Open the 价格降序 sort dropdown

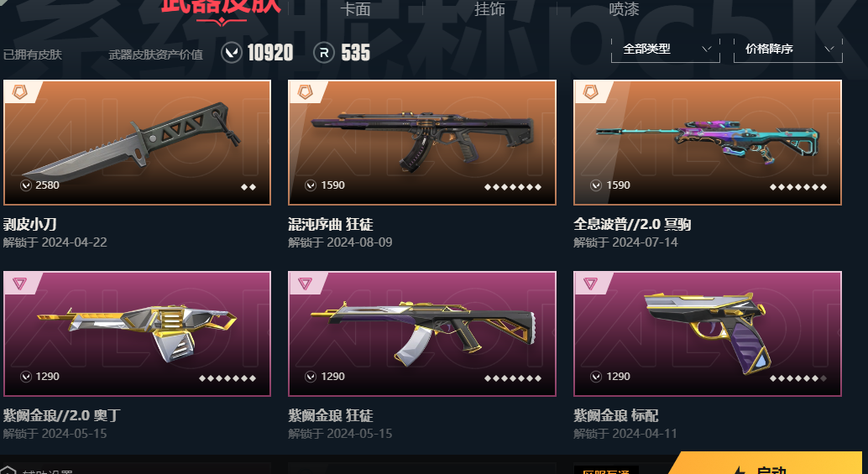pos(787,49)
